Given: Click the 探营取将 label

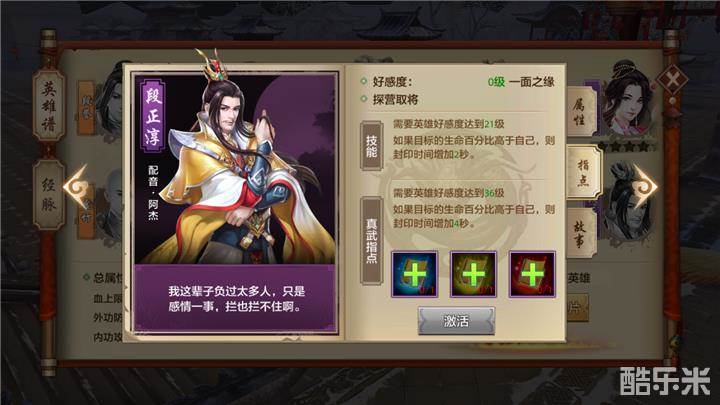Looking at the screenshot, I should 395,100.
